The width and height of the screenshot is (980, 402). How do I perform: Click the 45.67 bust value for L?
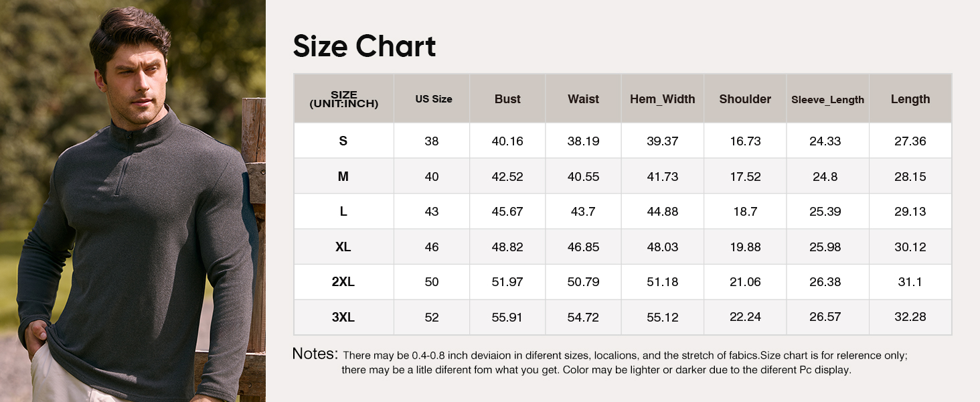click(507, 212)
